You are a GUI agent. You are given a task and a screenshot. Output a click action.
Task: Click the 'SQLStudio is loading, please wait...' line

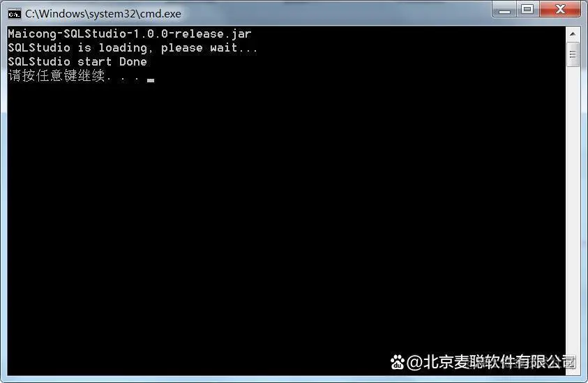coord(133,47)
